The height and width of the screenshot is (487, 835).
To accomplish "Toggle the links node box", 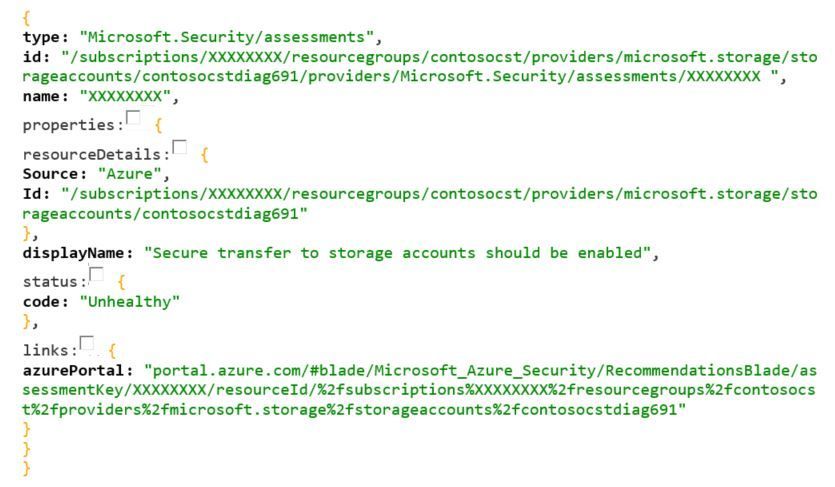I will pos(87,343).
